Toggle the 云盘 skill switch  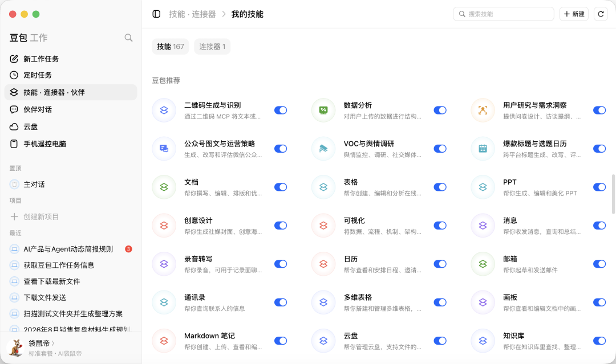[x=440, y=341]
